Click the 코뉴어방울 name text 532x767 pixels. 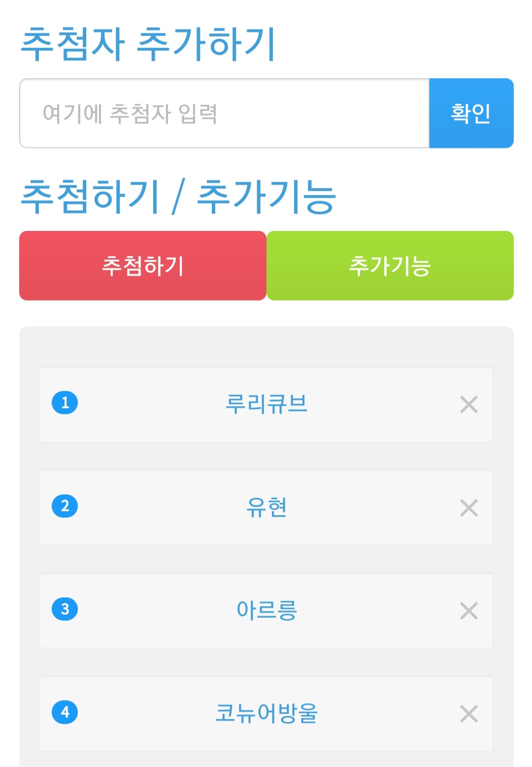[x=266, y=713]
